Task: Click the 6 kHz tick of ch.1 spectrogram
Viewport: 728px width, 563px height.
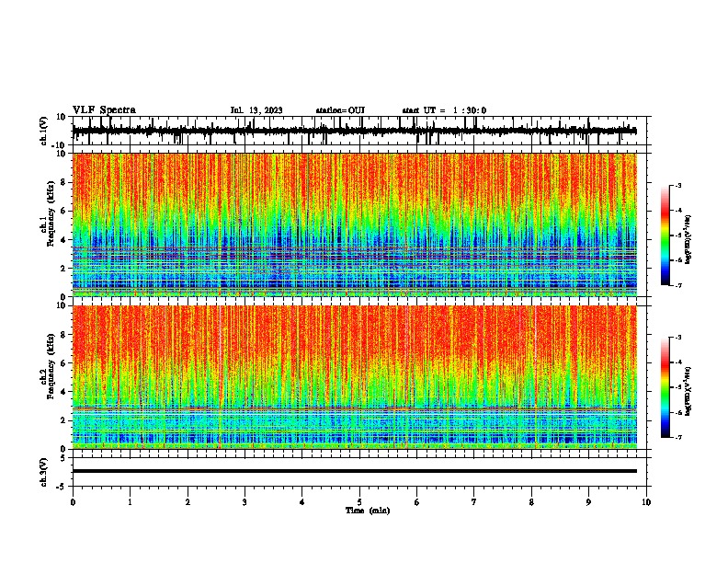Action: tap(64, 211)
